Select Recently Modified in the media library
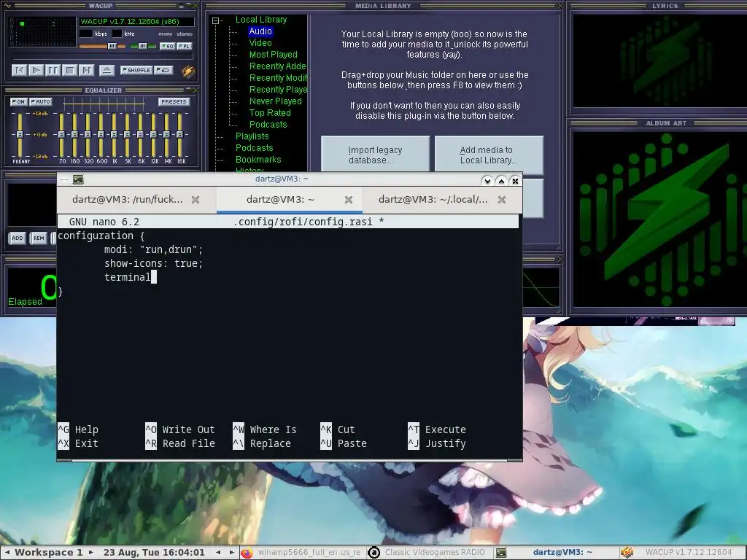The width and height of the screenshot is (747, 560). pos(278,77)
